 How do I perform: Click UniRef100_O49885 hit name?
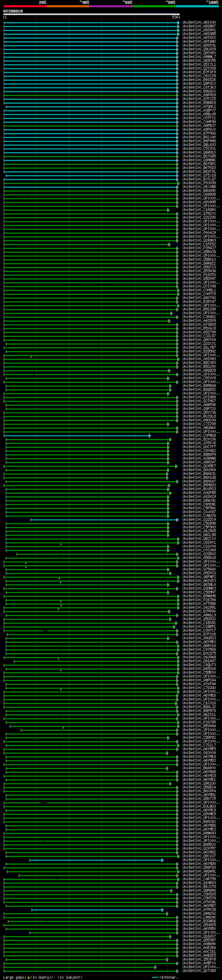199,194
